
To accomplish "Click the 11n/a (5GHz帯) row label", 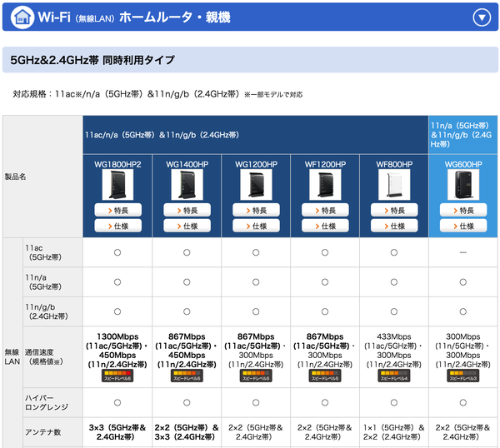I will (x=53, y=282).
